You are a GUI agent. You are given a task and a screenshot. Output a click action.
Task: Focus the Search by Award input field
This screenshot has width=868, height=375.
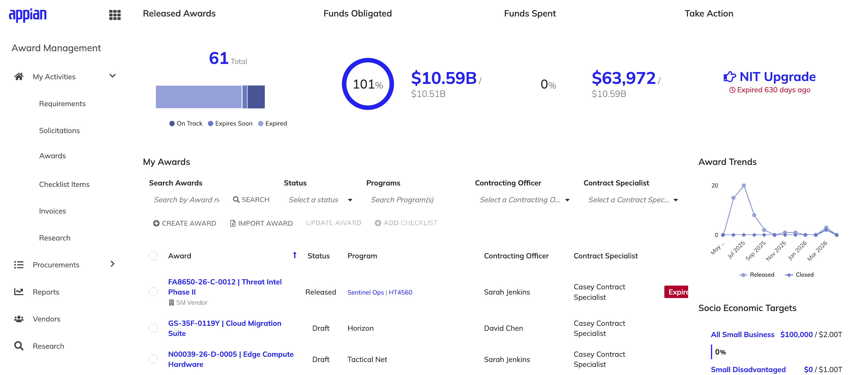pos(187,200)
